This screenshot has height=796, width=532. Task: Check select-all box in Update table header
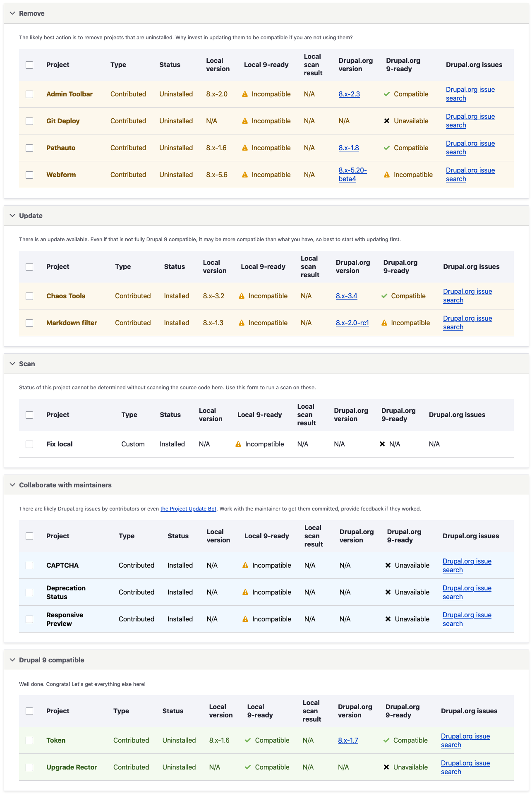pos(29,267)
